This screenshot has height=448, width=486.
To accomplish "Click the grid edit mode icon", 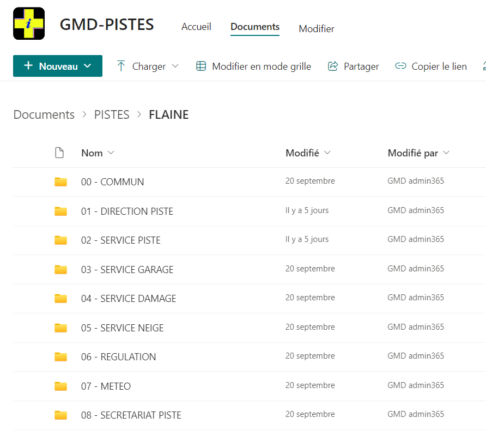I will [x=201, y=66].
